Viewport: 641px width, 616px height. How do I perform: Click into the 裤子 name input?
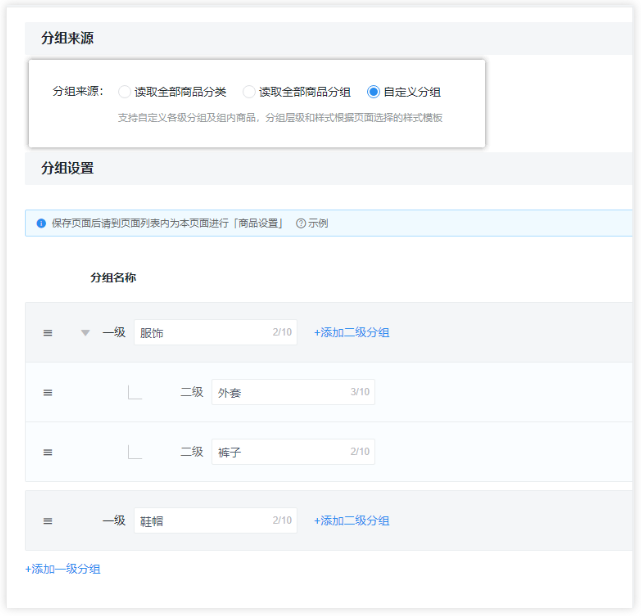pyautogui.click(x=280, y=452)
